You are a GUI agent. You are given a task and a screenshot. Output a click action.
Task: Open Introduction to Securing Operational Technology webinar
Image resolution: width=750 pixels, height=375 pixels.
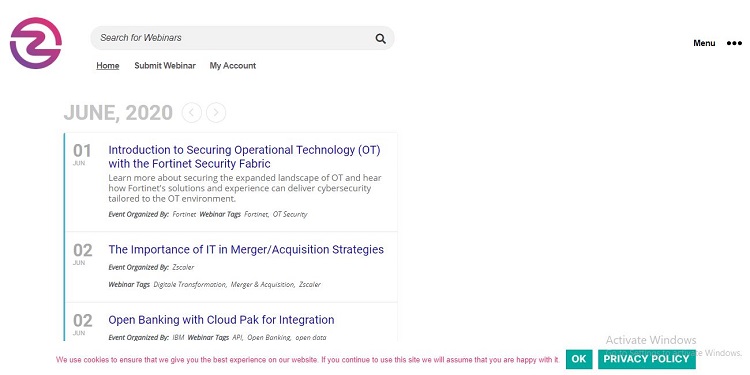(244, 157)
